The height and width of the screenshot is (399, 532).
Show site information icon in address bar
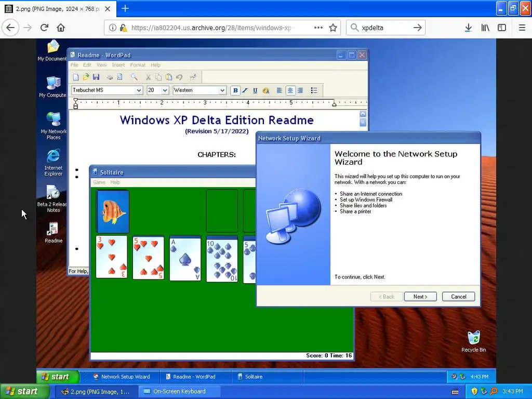[112, 28]
